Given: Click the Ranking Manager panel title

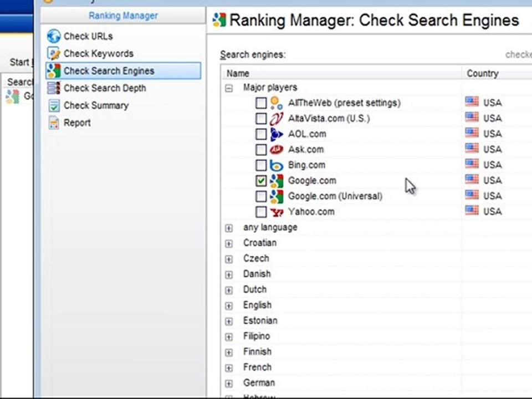Looking at the screenshot, I should (x=123, y=16).
